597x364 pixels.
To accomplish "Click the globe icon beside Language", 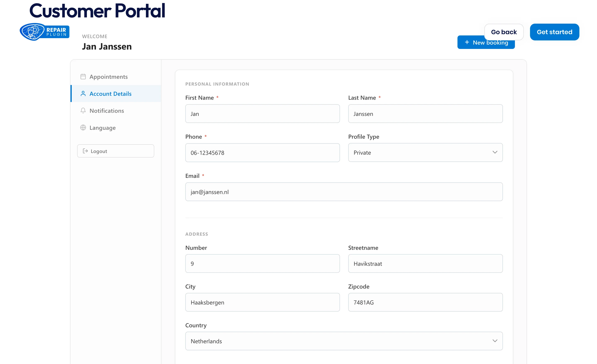I will coord(83,127).
